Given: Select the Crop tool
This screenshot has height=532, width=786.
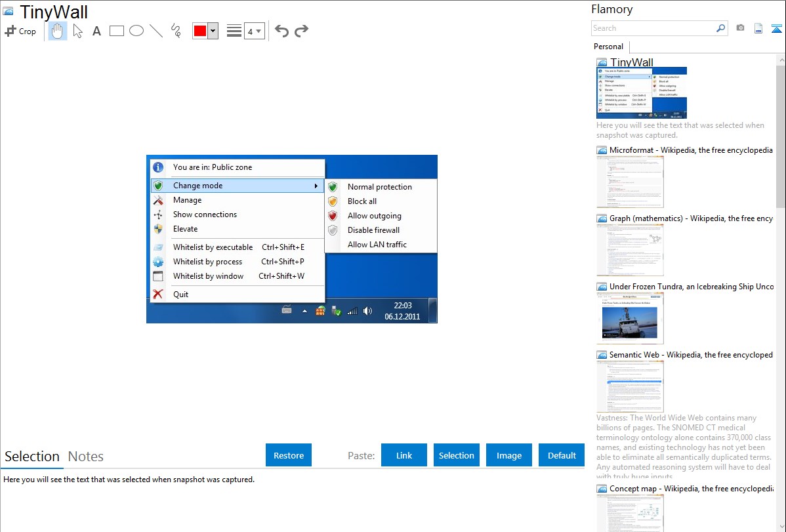Looking at the screenshot, I should click(x=20, y=31).
